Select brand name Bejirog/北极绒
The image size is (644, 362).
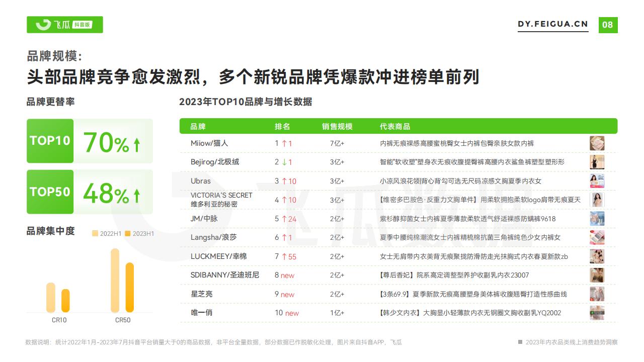tap(215, 162)
